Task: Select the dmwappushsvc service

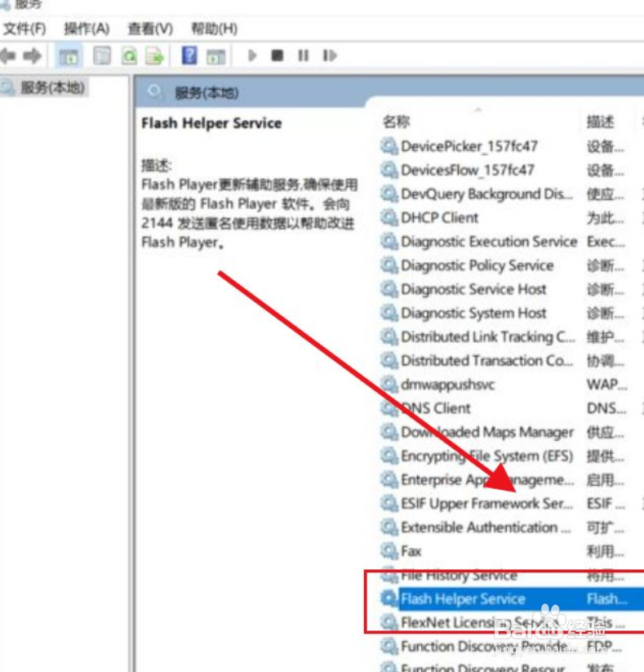Action: pos(448,384)
